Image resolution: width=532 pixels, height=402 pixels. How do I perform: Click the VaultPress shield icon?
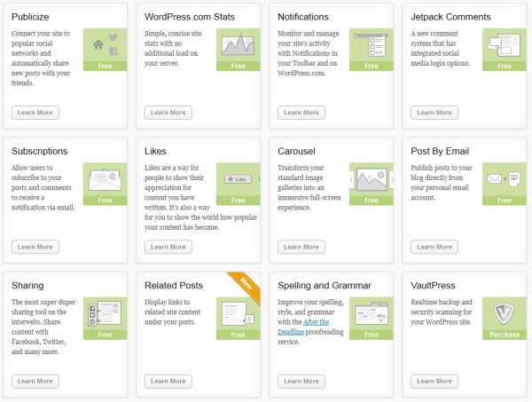[505, 313]
